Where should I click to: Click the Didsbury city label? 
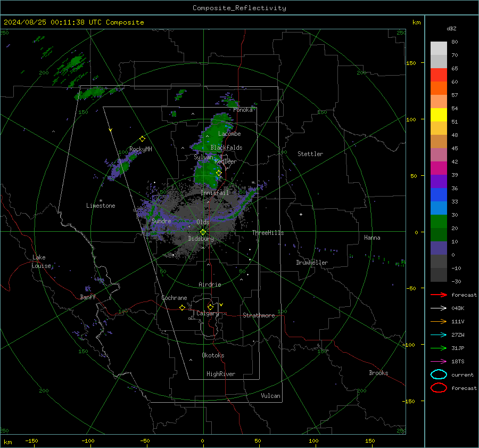[x=201, y=239]
